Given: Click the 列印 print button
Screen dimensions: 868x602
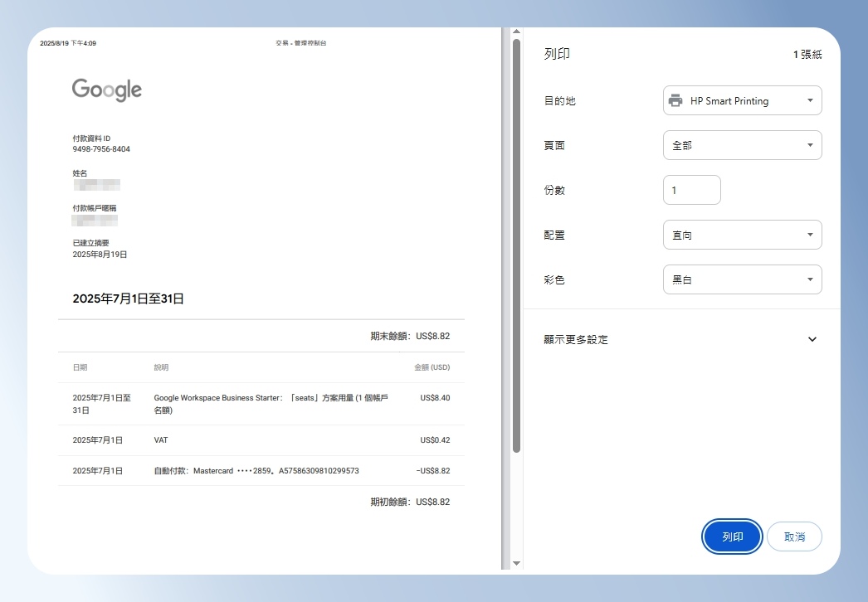Looking at the screenshot, I should (x=732, y=536).
